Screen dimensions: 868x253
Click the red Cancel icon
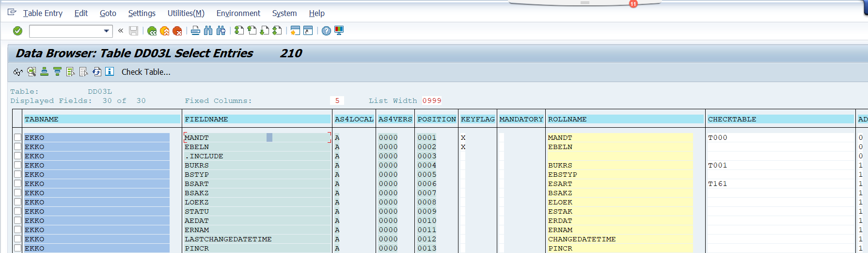(x=177, y=31)
